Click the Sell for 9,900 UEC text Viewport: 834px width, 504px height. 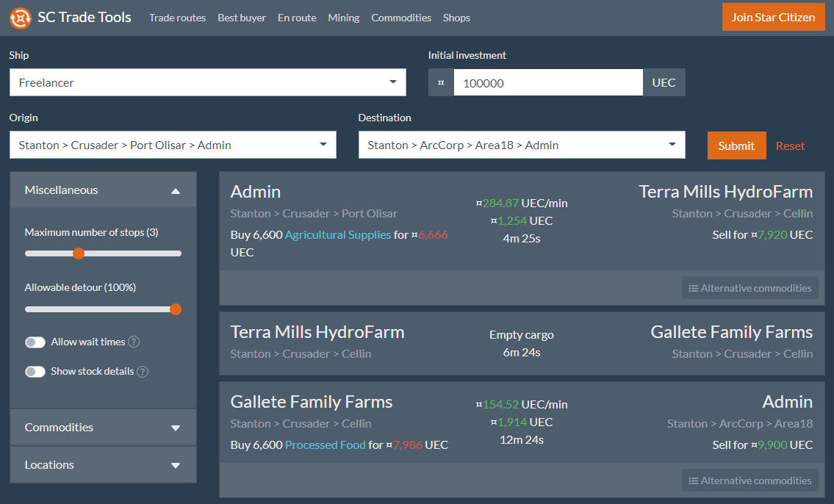(762, 445)
